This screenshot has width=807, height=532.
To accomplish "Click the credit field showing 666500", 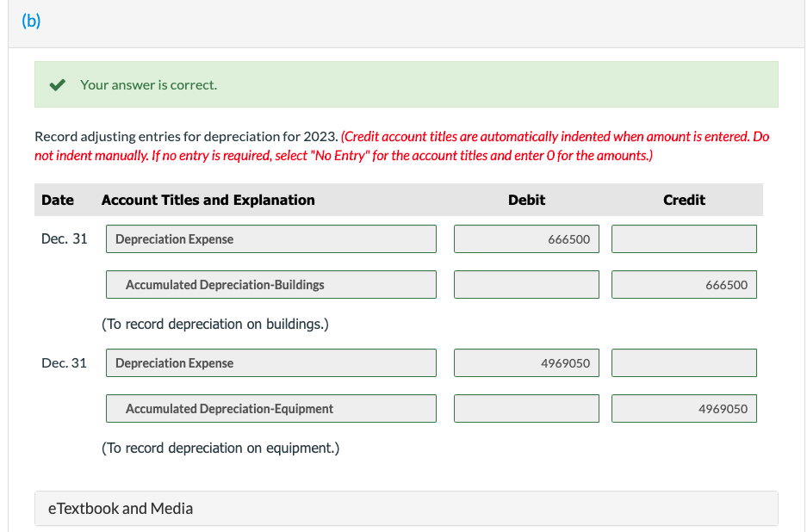I will (684, 285).
